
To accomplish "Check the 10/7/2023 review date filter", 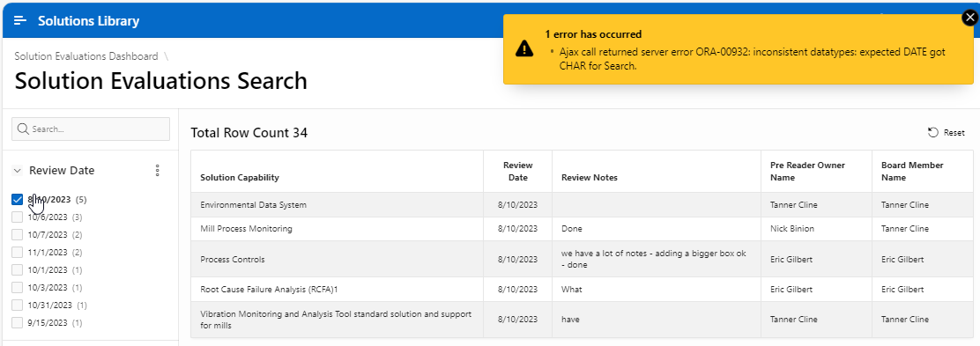I will [x=18, y=234].
